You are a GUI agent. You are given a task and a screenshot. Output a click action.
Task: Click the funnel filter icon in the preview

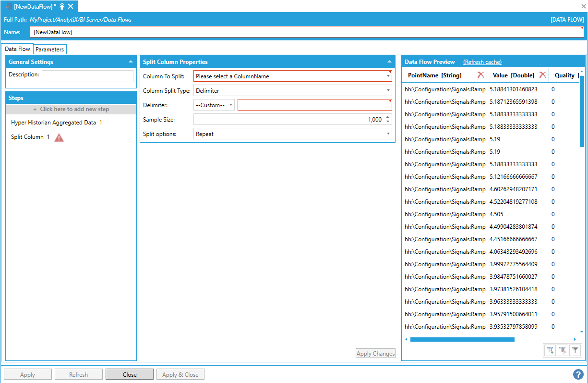pos(576,351)
